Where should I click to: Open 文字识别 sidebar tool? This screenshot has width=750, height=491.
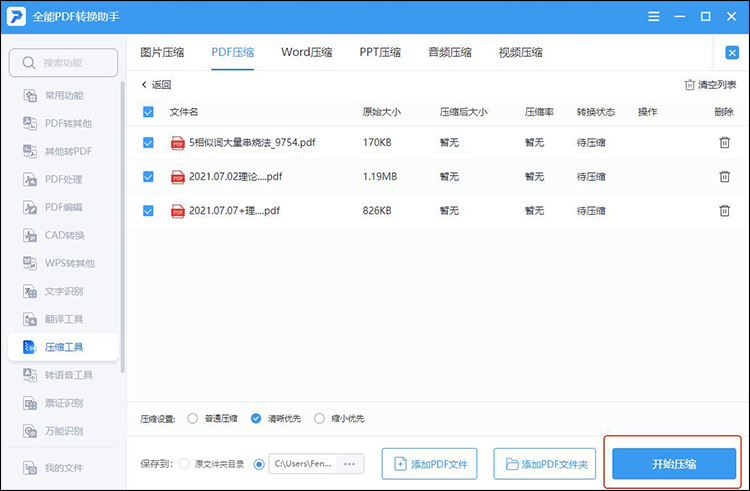pos(63,291)
